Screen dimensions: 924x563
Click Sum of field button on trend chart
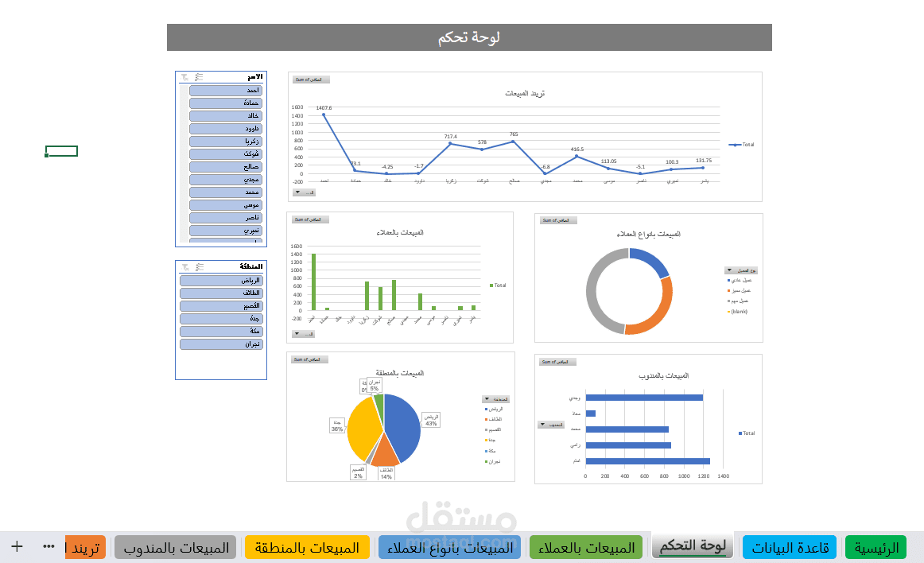click(x=311, y=80)
